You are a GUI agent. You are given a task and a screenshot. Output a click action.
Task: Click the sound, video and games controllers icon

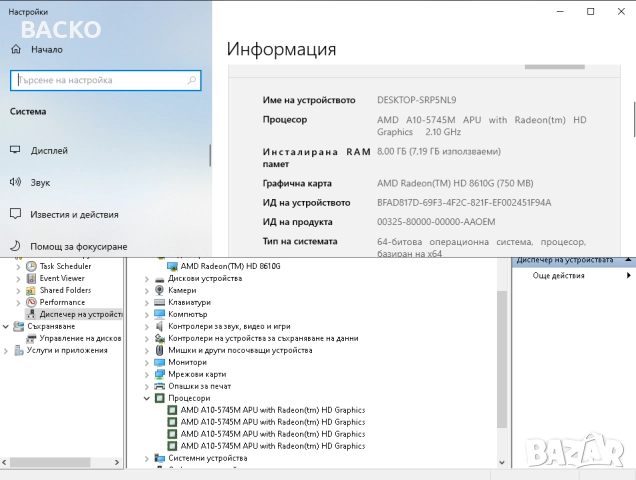(x=160, y=326)
